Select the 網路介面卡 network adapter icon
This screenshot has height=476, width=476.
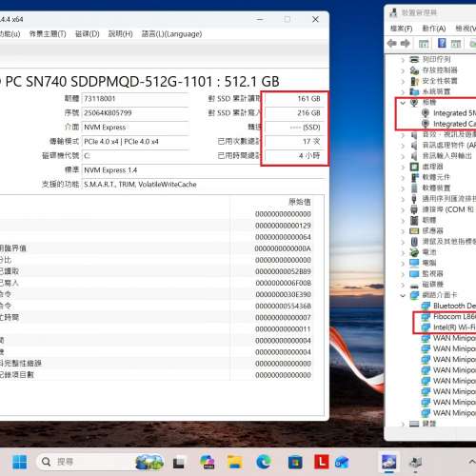click(414, 295)
